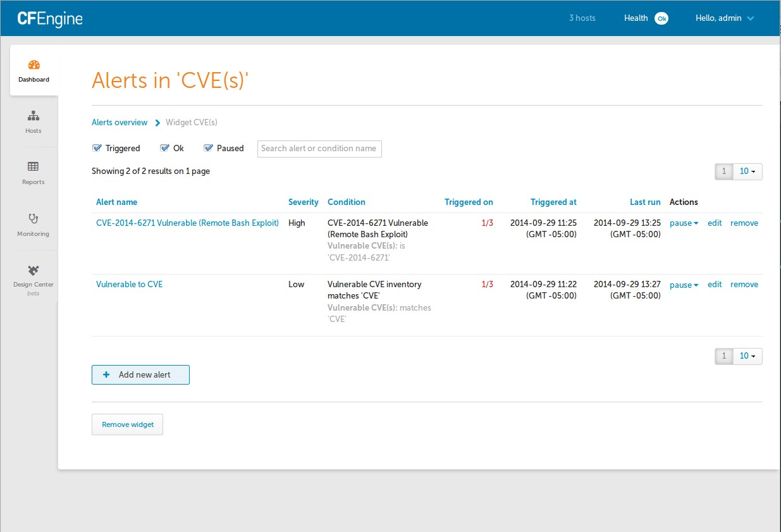Disable the Ok filter checkbox
This screenshot has width=781, height=532.
pos(164,147)
